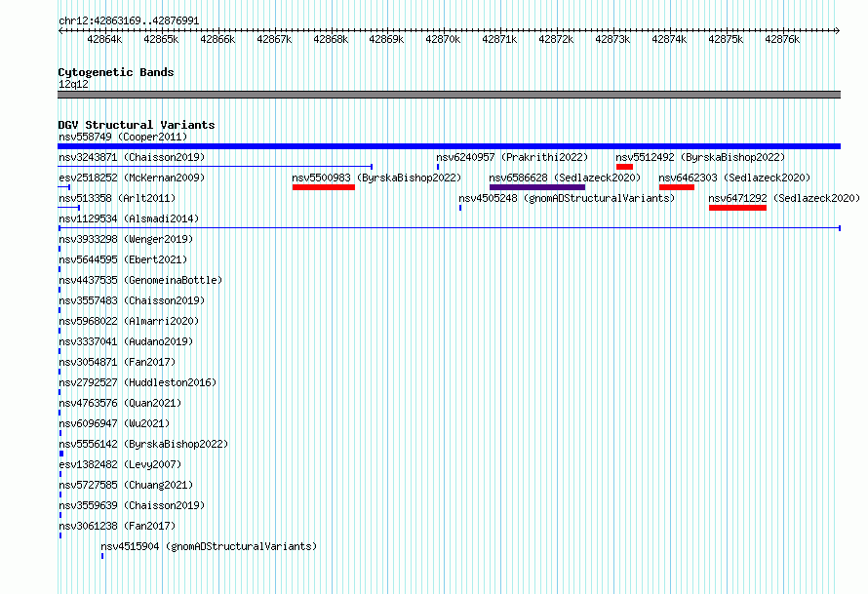Open the nsv1129534 (Alsmadi2014) label
The width and height of the screenshot is (868, 594).
pos(129,218)
